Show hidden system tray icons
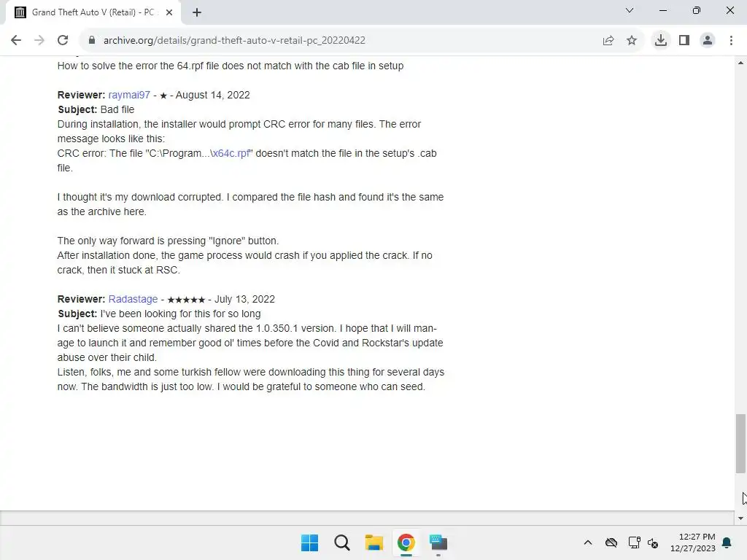Screen dimensions: 747x560 point(588,542)
